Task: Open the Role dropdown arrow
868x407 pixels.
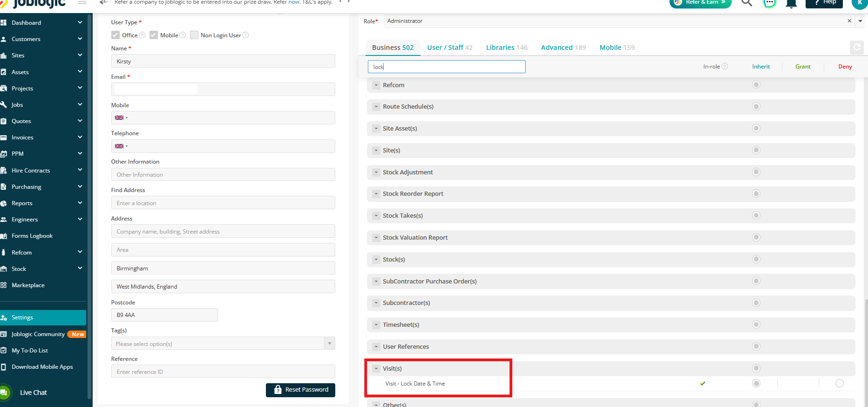Action: coord(860,21)
